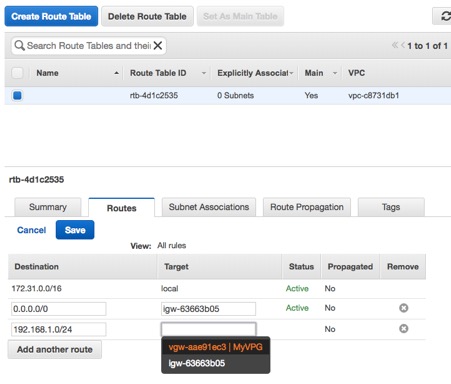Click the rtb-4d1c2535 Route Table ID cell
Viewport: 451px width, 384px height.
(154, 95)
